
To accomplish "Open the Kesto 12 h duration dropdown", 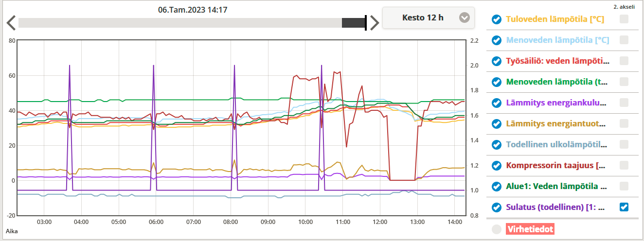I will [x=423, y=18].
